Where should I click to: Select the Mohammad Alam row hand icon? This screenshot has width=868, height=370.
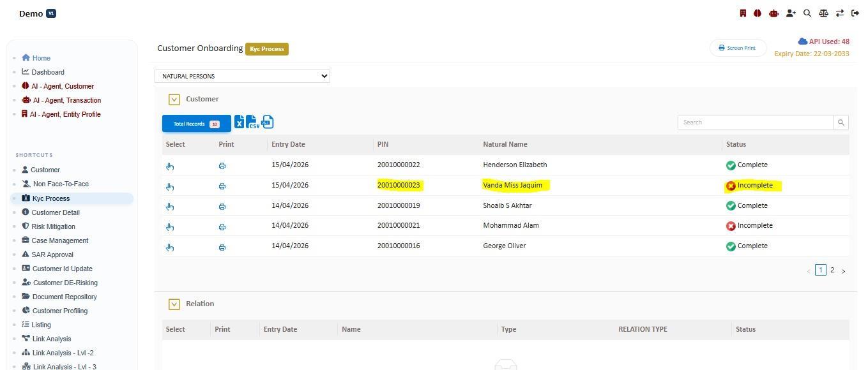pyautogui.click(x=170, y=226)
